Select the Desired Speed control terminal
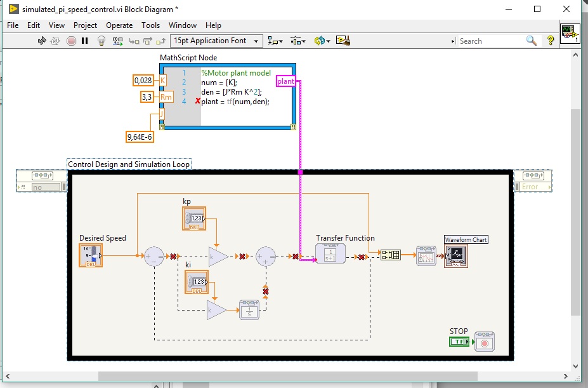The height and width of the screenshot is (388, 588). (91, 255)
